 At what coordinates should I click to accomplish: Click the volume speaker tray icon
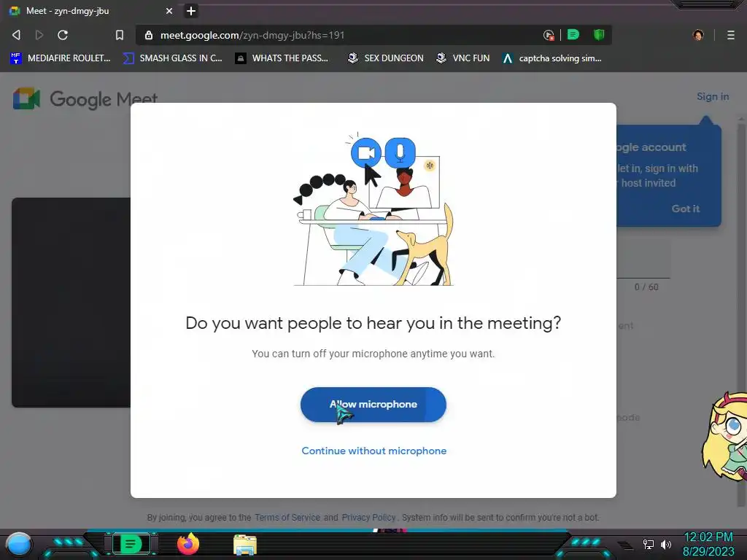(x=665, y=544)
